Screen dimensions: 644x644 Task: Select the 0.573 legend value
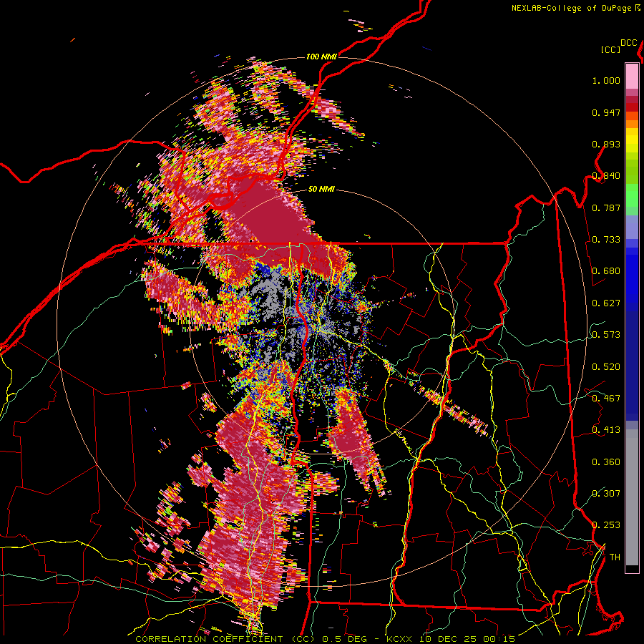(x=606, y=335)
